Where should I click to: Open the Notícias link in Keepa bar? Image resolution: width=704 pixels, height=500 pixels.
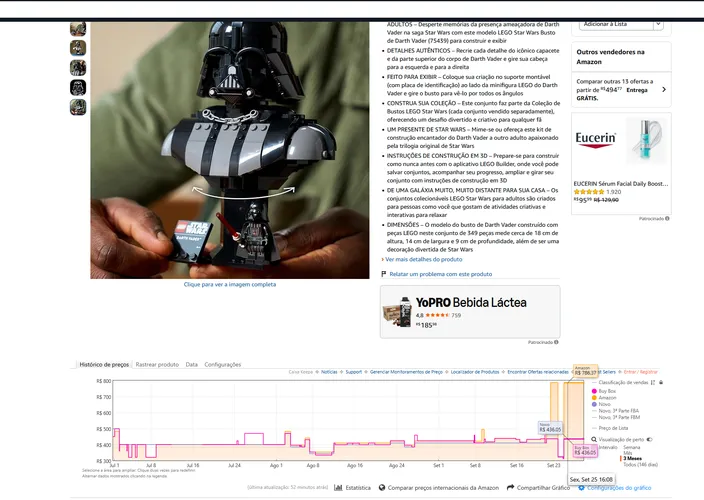click(x=329, y=372)
